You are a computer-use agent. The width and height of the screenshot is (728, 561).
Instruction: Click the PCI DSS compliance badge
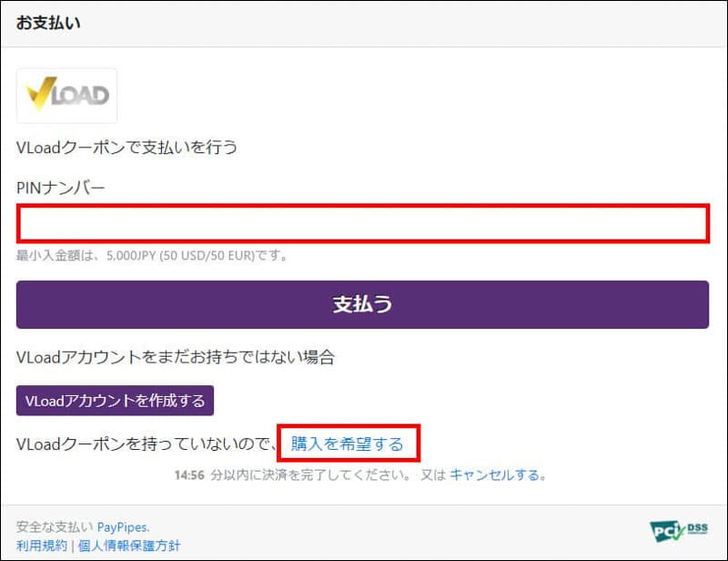(x=680, y=532)
